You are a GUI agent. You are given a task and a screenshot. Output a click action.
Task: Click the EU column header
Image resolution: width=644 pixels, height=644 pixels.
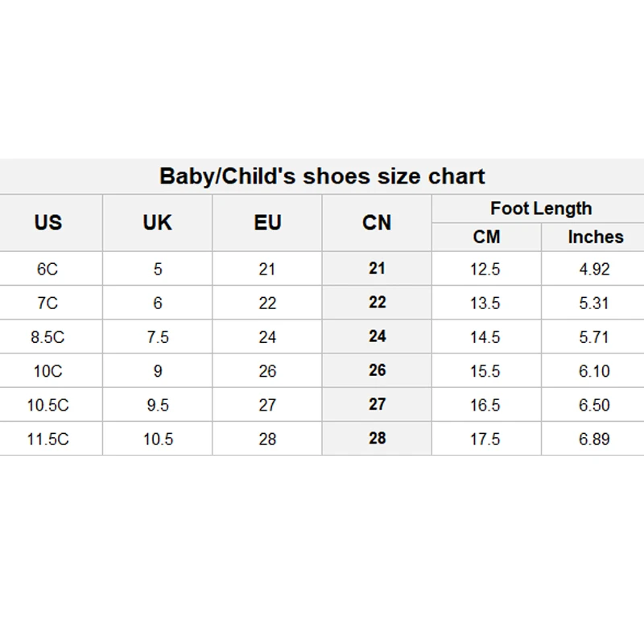(267, 222)
